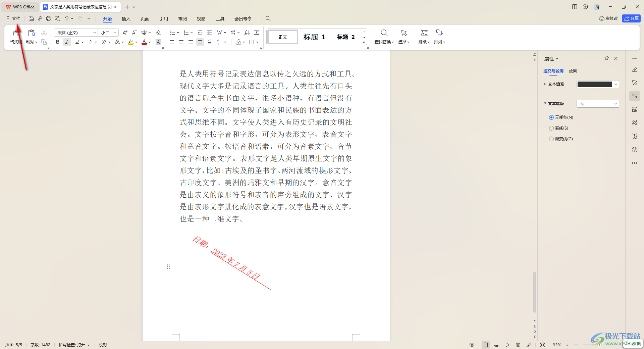The width and height of the screenshot is (644, 349).
Task: Apply the 标题 2 heading style
Action: (346, 37)
